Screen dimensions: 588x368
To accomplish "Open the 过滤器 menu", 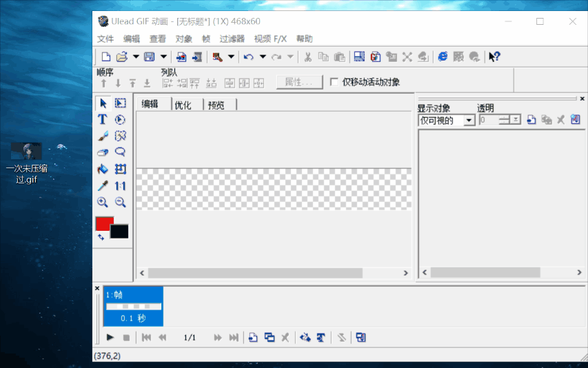I will (232, 39).
